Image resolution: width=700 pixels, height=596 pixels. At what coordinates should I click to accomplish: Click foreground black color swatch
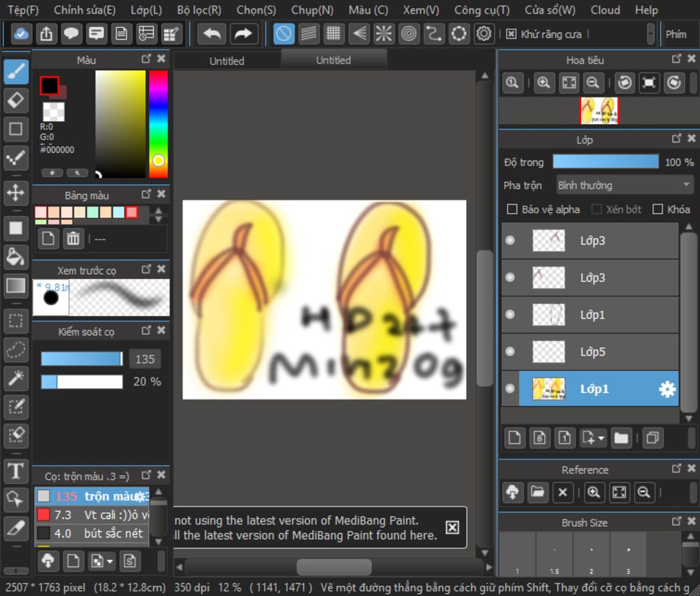click(x=49, y=85)
